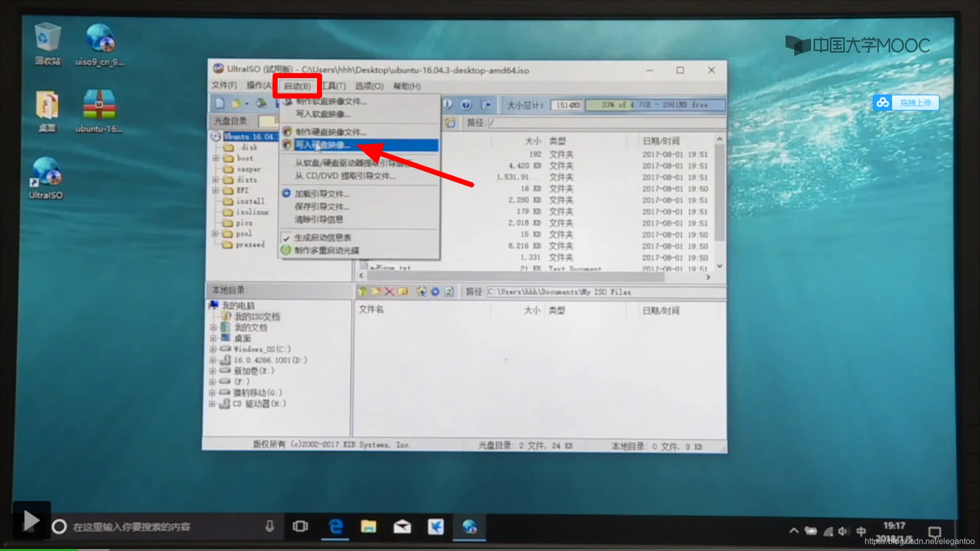Click the help question mark toolbar icon
980x551 pixels.
pos(466,105)
